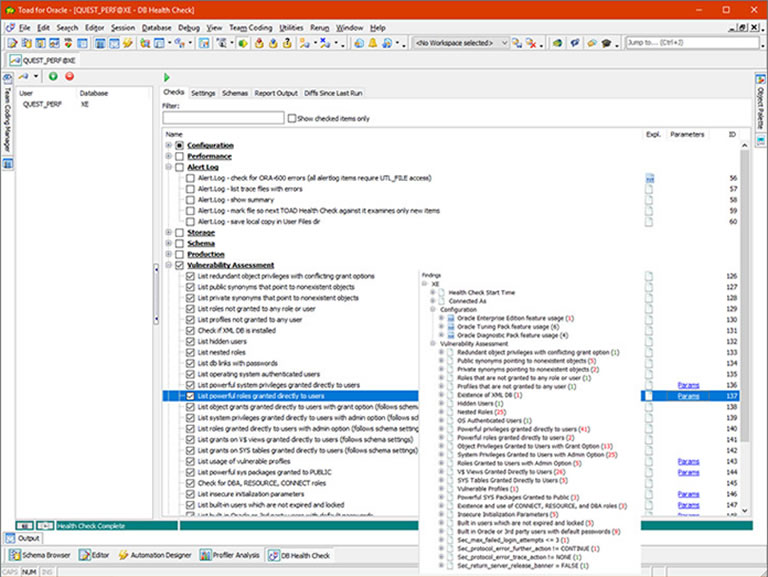Collapse the Vulnerability Assessment category node
768x577 pixels.
click(168, 265)
